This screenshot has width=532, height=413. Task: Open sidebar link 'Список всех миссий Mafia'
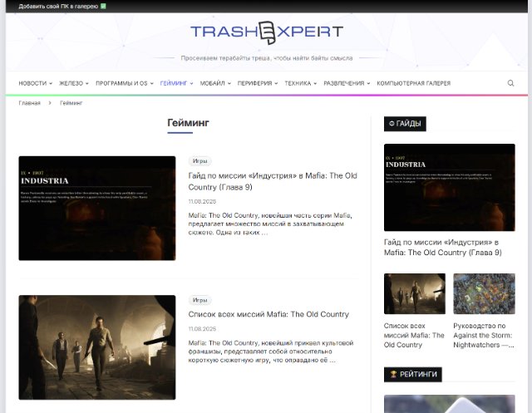click(x=414, y=336)
